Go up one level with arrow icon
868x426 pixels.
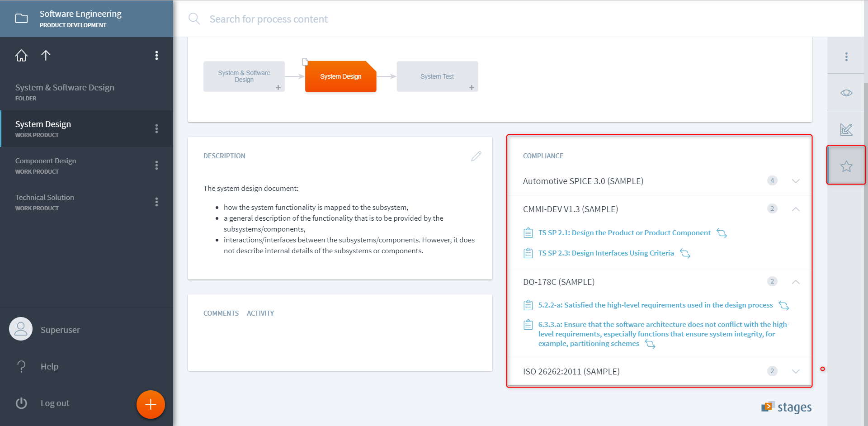click(x=46, y=56)
